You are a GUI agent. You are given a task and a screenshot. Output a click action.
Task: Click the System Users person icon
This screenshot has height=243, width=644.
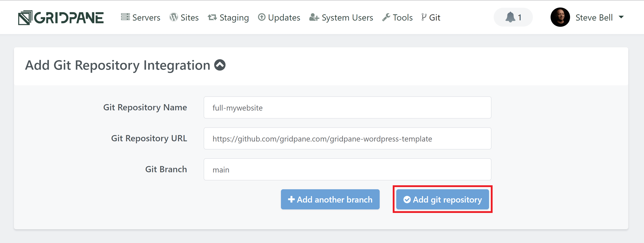(314, 17)
